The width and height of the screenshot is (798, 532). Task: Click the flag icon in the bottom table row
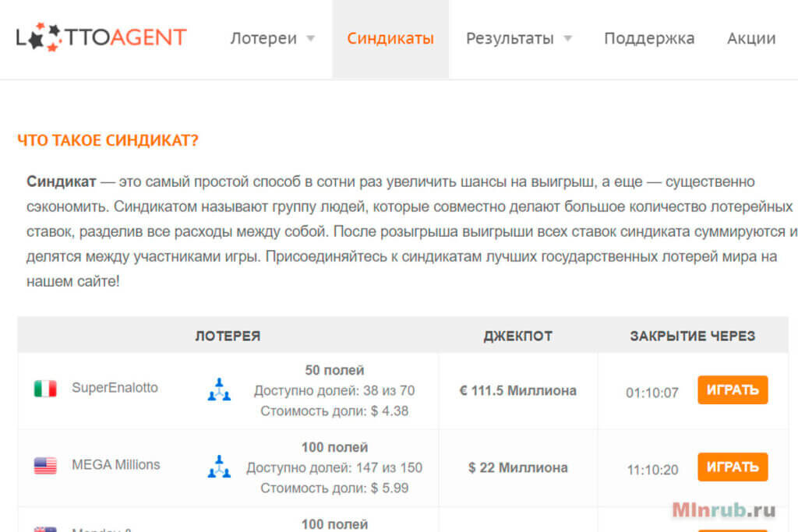pyautogui.click(x=44, y=528)
